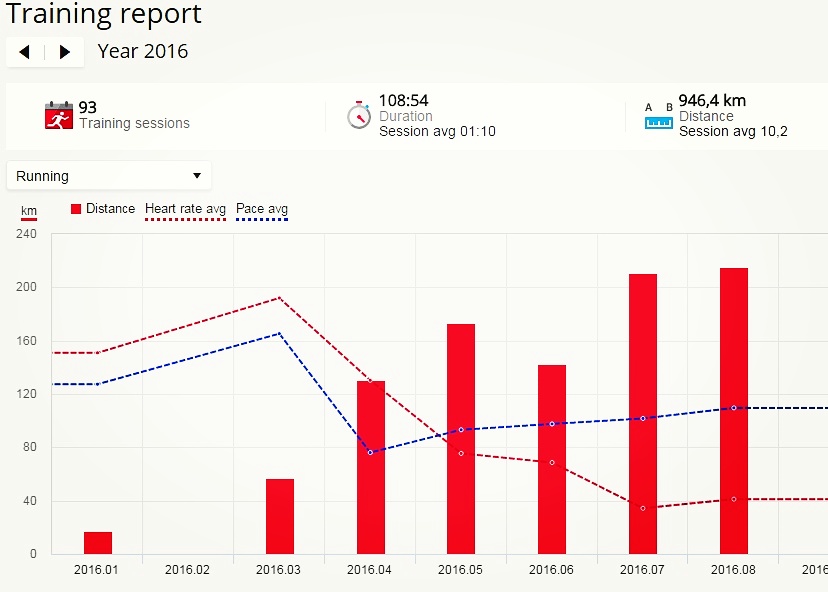Click the dropdown arrow beside Running
This screenshot has height=592, width=828.
pos(196,176)
